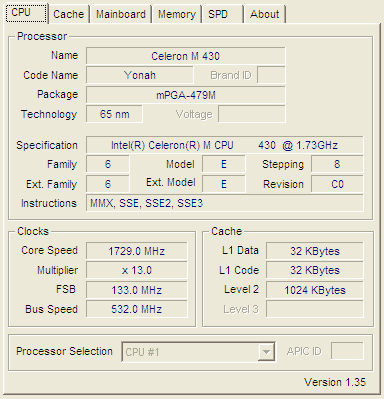This screenshot has width=384, height=399.
Task: Click the Bus Speed value 532.0 MHz
Action: [x=137, y=309]
